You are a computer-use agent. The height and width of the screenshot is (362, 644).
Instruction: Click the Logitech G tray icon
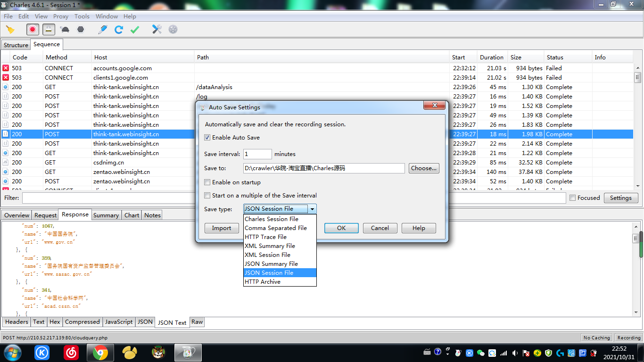point(560,353)
